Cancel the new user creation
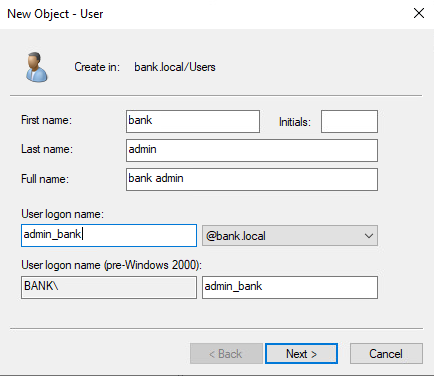The height and width of the screenshot is (376, 434). tap(386, 353)
